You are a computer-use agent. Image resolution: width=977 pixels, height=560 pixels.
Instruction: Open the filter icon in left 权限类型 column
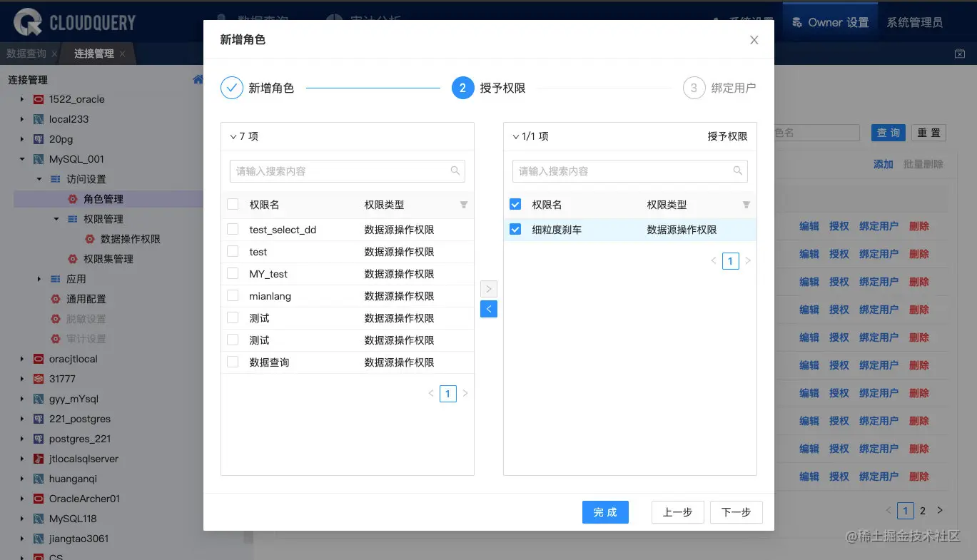[464, 205]
